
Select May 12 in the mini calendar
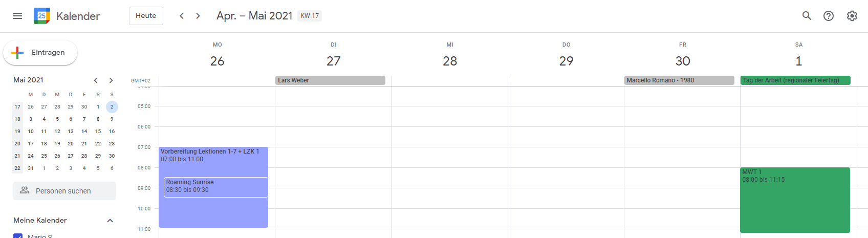coord(57,132)
